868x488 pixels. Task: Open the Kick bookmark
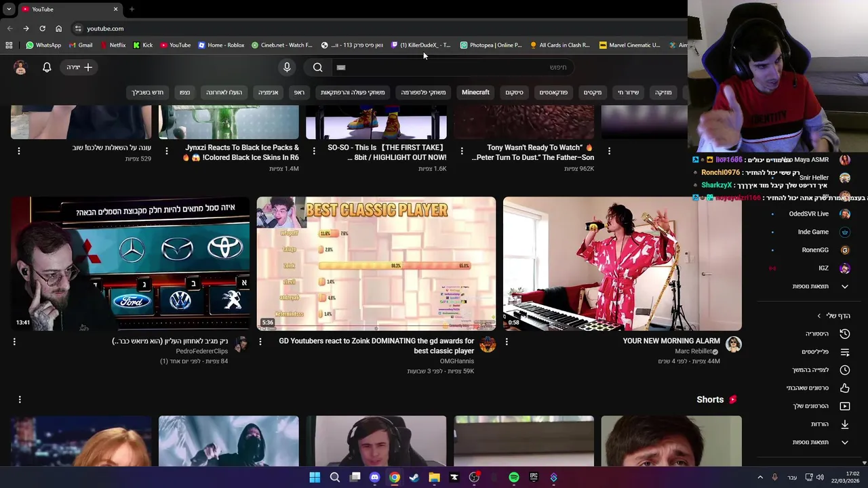143,45
